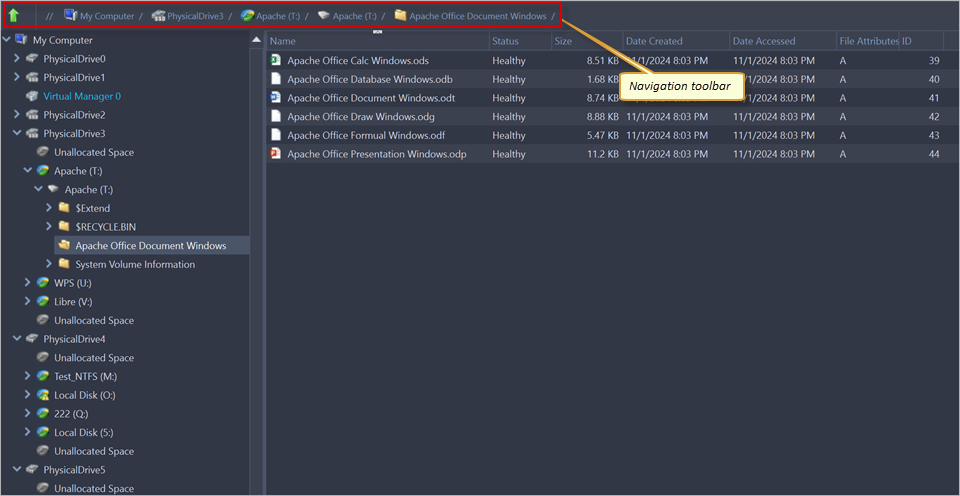The width and height of the screenshot is (960, 496).
Task: Expand the PhysicalDrive1 tree node
Action: click(x=17, y=77)
